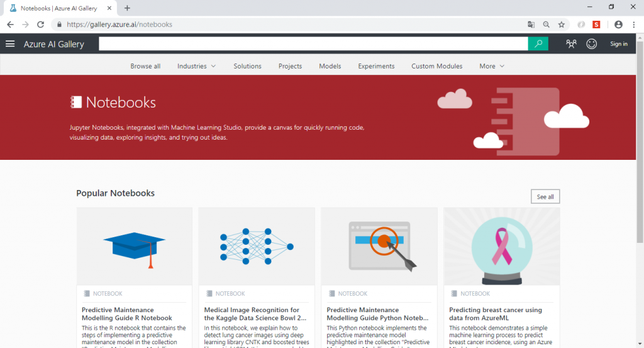
Task: Click the target and arrow card image
Action: [379, 247]
